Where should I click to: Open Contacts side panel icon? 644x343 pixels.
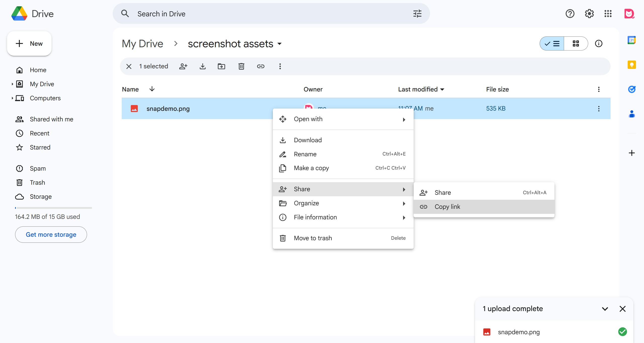[x=631, y=114]
